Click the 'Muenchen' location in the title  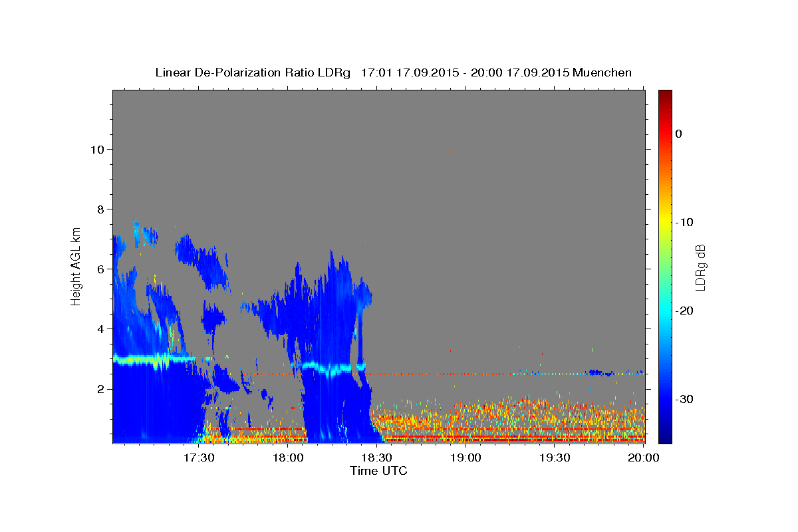click(x=602, y=72)
